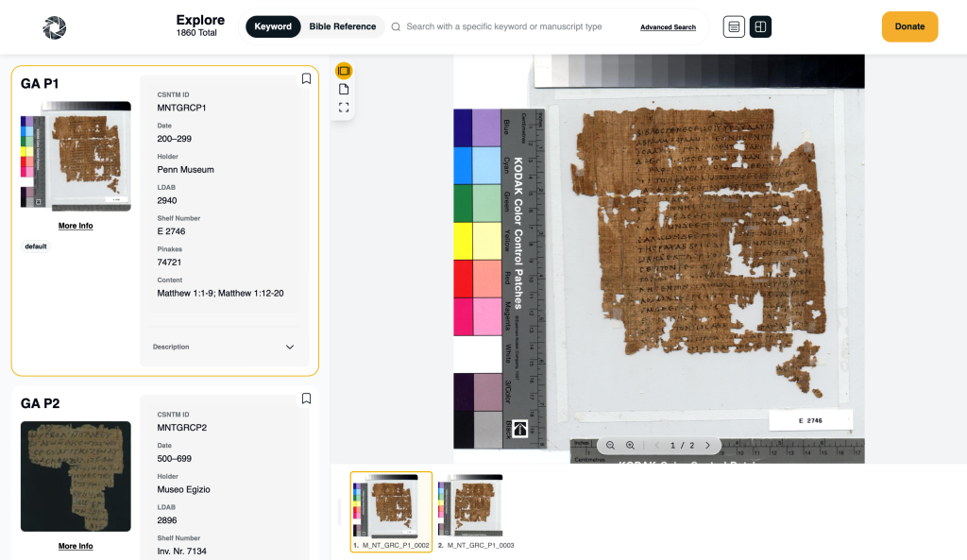Switch to list layout view

point(734,27)
